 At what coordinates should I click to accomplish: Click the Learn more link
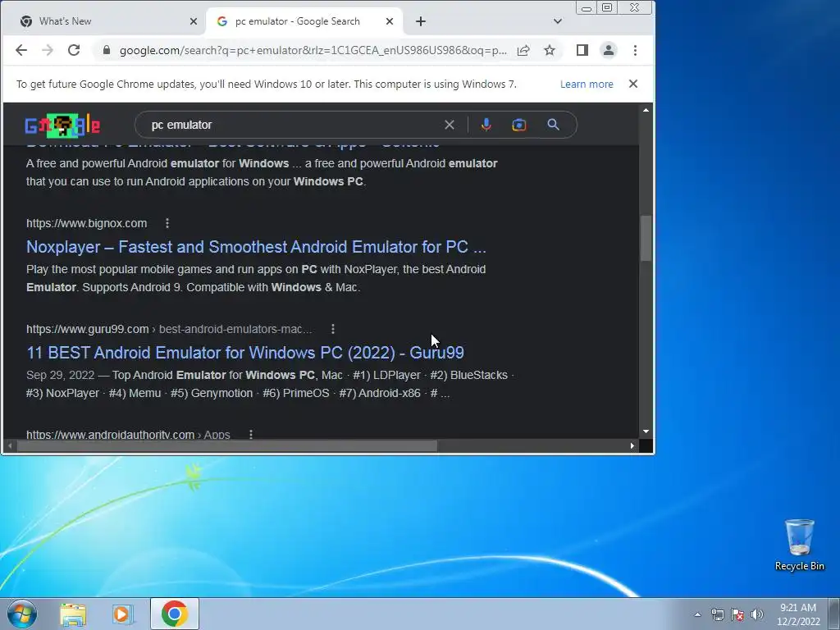(x=587, y=84)
